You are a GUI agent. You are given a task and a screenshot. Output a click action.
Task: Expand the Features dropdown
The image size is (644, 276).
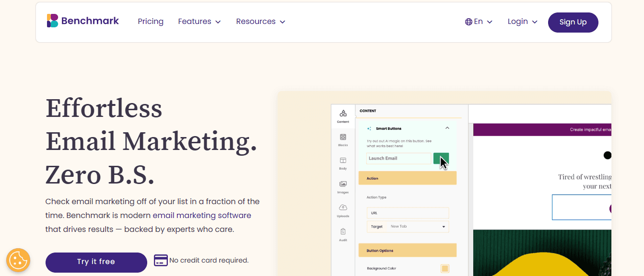click(199, 21)
